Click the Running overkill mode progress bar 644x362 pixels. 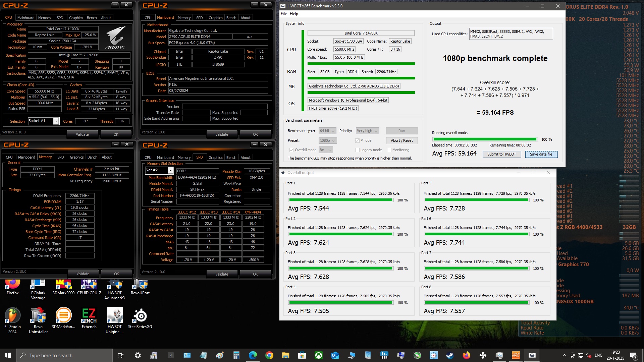click(485, 139)
